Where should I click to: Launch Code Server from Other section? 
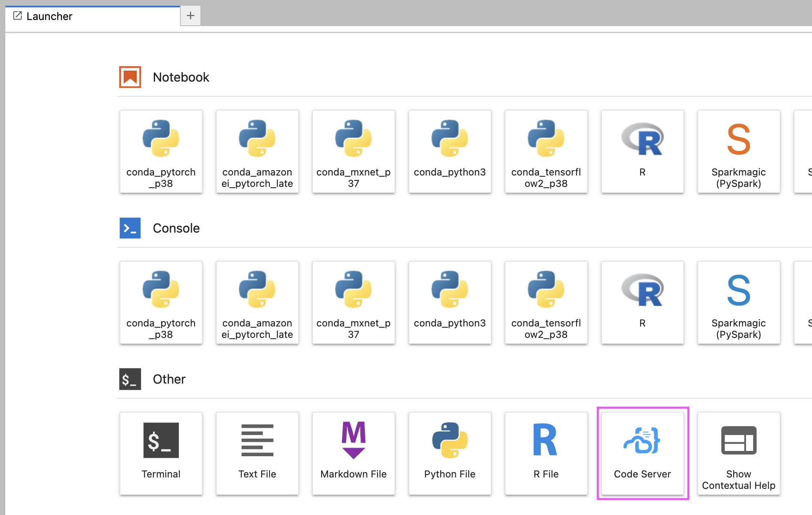point(642,453)
